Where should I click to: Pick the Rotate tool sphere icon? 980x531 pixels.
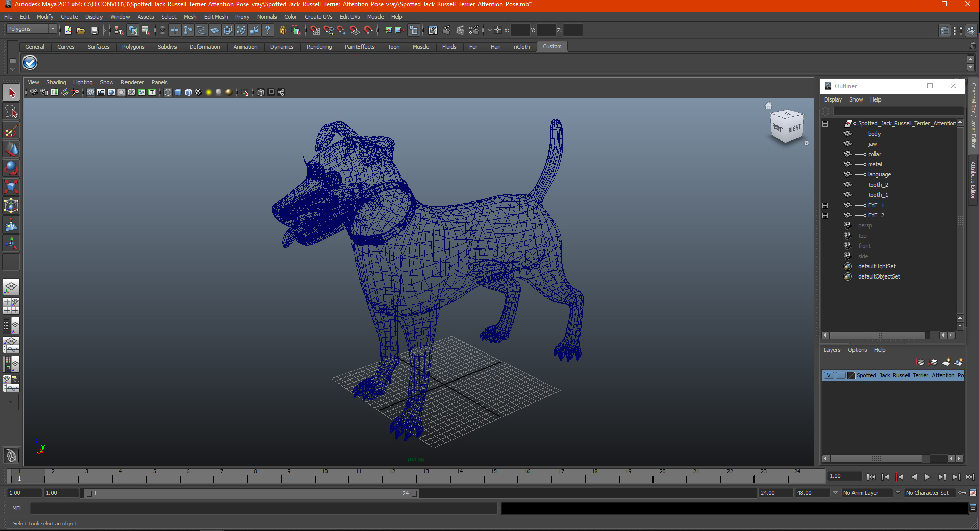tap(11, 168)
